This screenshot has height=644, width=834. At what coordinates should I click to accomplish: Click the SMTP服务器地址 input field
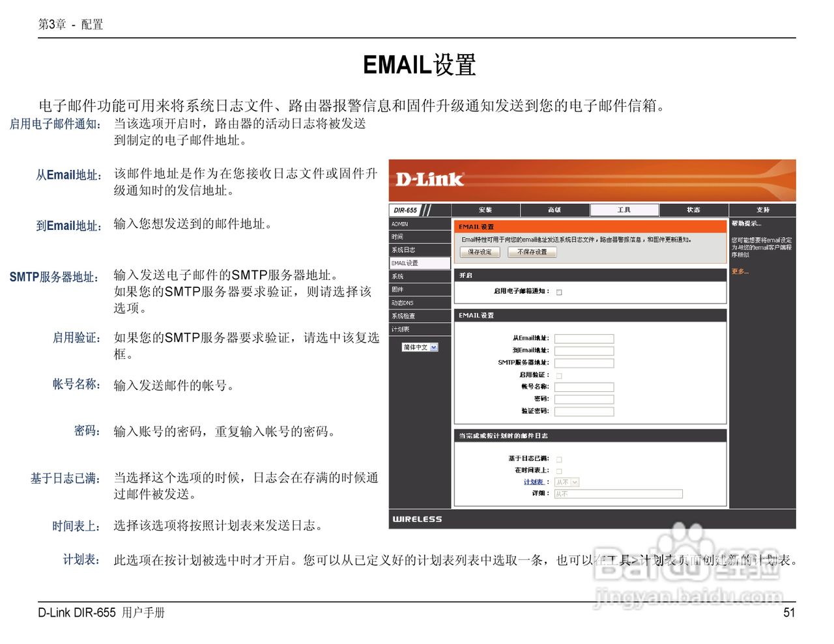click(x=584, y=363)
